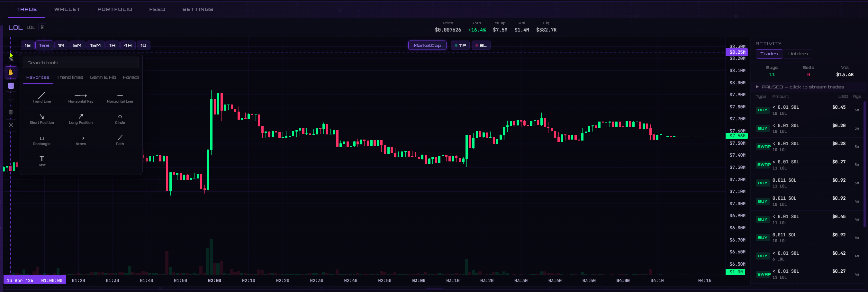Viewport: 868px width, 292px height.
Task: Select the Horizontal Line tool
Action: coord(120,97)
